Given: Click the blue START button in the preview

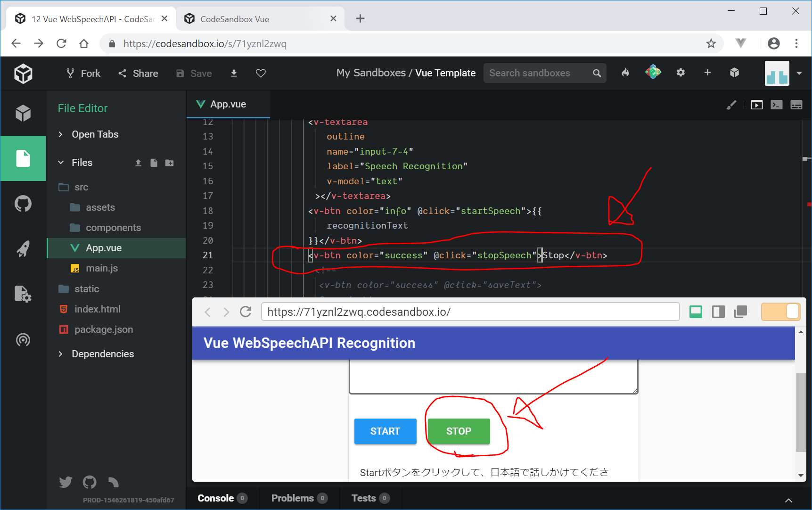Looking at the screenshot, I should 385,431.
